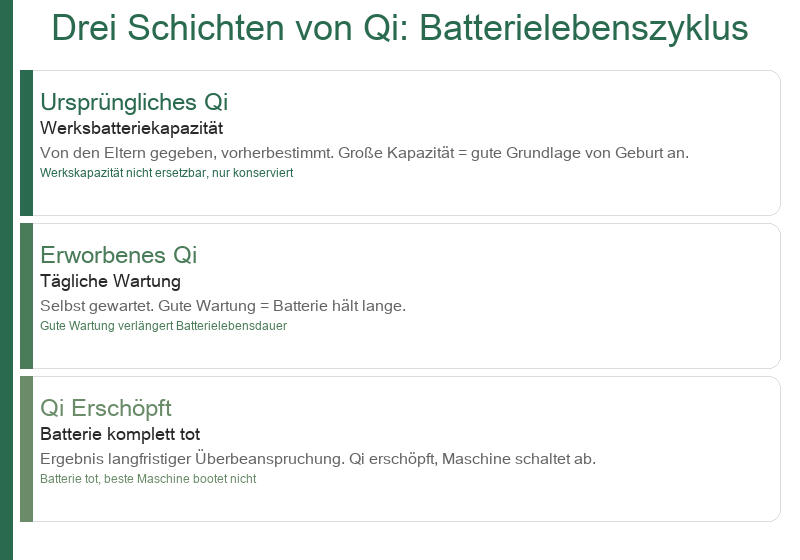800x560 pixels.
Task: Click the green vertical stripe at slide edge
Action: click(6, 280)
